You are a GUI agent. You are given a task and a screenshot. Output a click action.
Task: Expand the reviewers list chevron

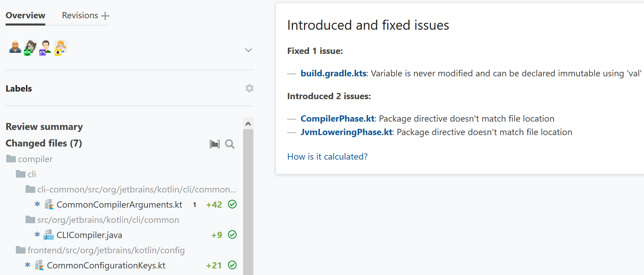tap(248, 50)
